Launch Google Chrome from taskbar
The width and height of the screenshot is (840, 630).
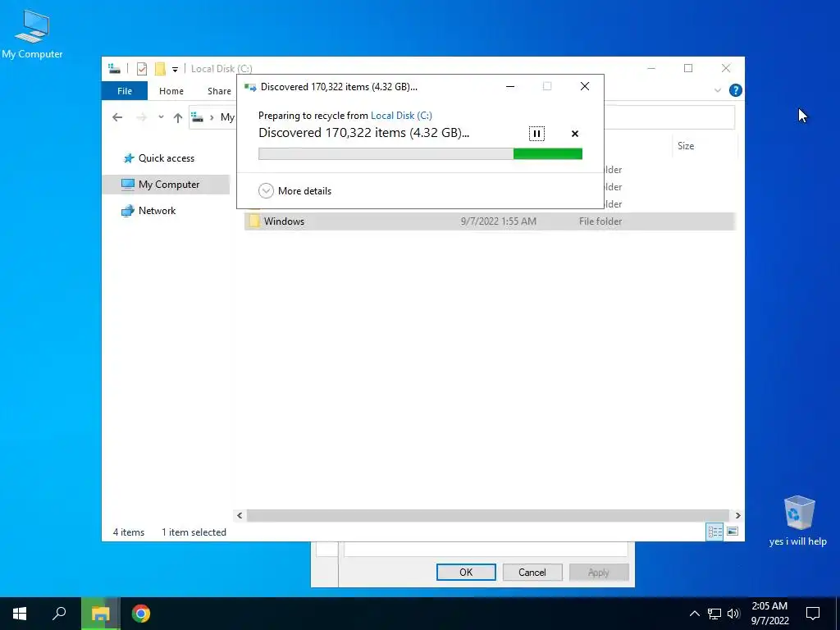click(141, 614)
